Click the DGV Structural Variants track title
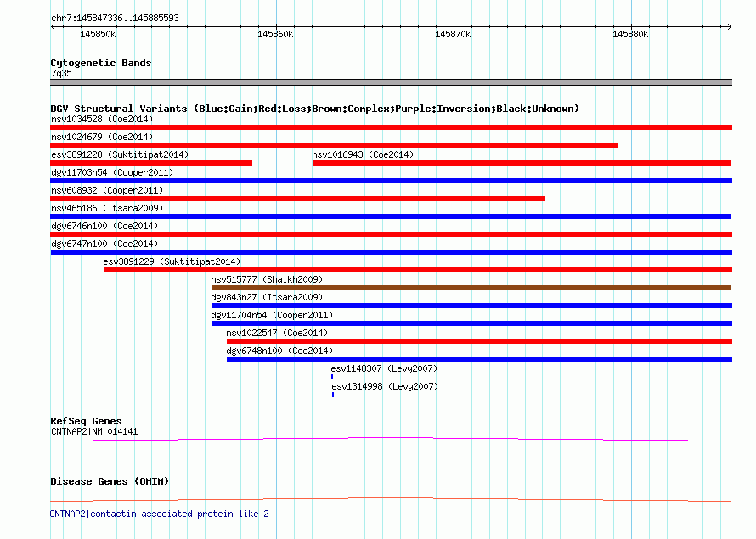 tap(315, 109)
